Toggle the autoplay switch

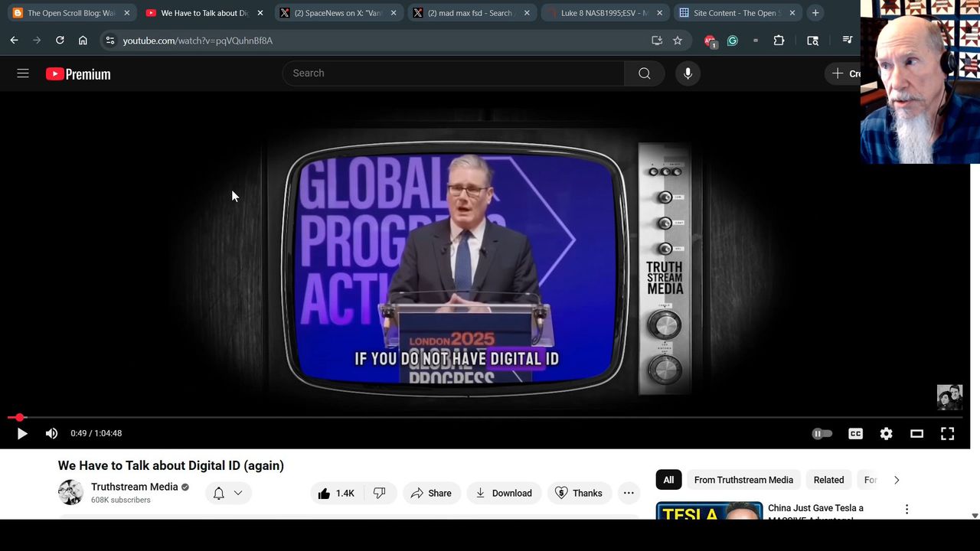click(x=822, y=433)
